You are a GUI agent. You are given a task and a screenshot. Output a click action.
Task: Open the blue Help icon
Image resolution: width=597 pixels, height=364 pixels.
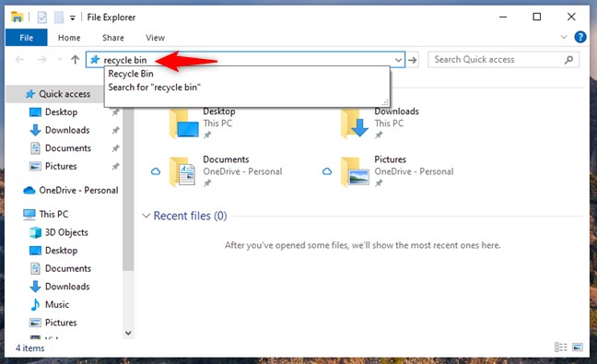pos(579,37)
